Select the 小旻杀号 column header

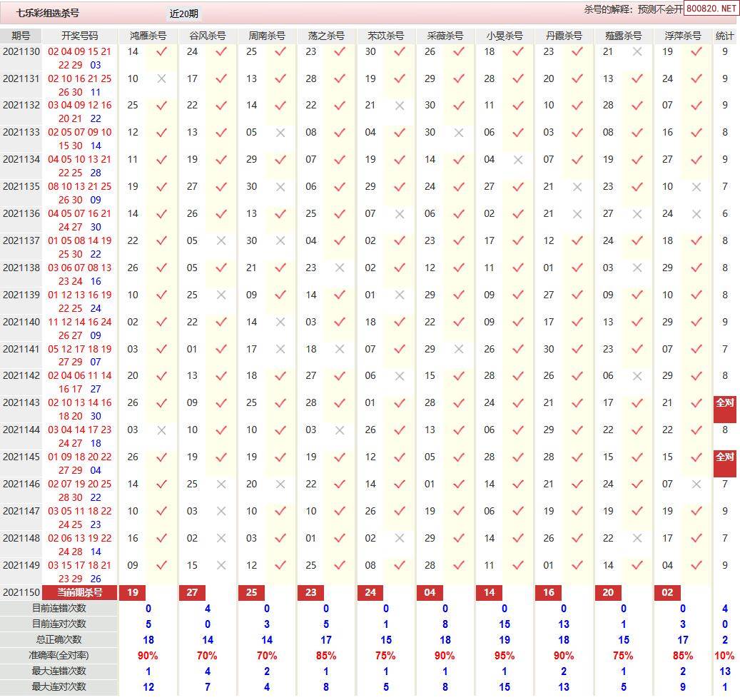tap(505, 36)
